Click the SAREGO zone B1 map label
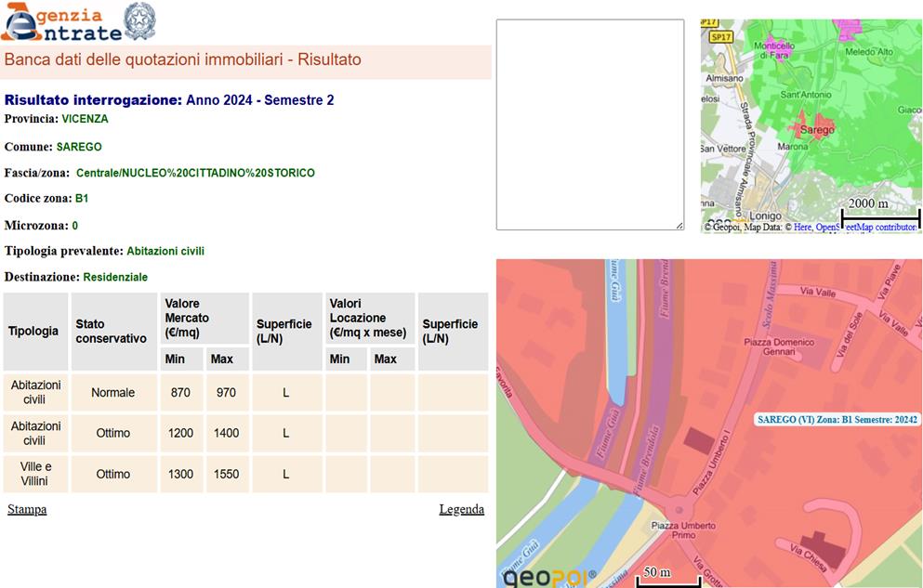Viewport: 923px width, 588px height. (x=837, y=420)
